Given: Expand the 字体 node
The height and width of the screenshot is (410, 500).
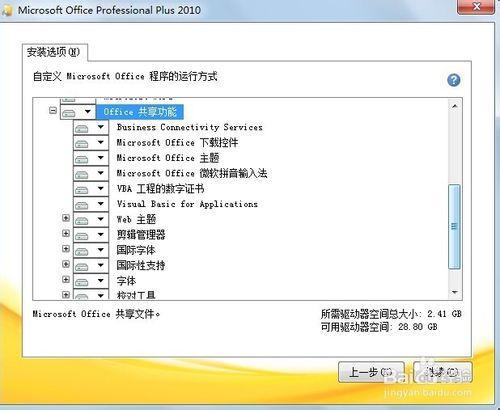Looking at the screenshot, I should pyautogui.click(x=66, y=279).
